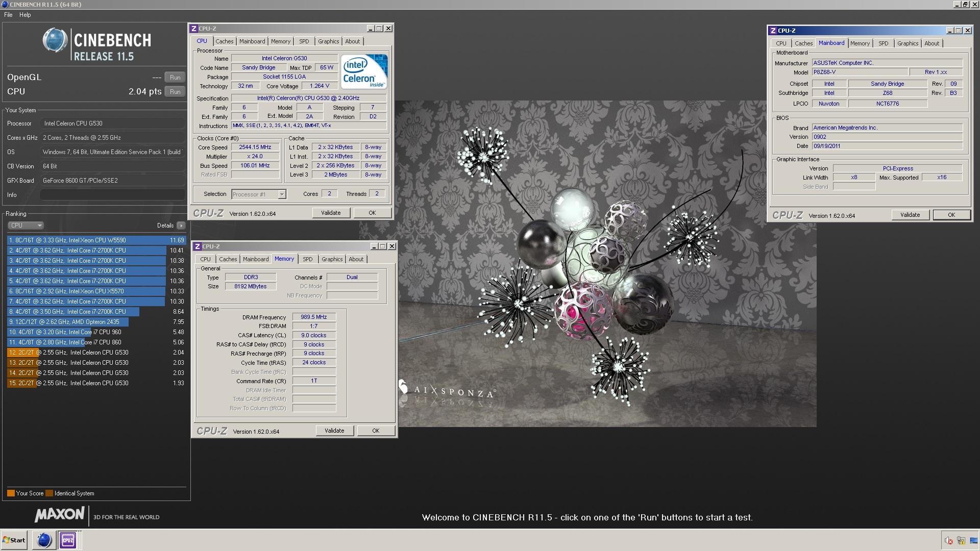Click the CPU-Z taskbar icon
The image size is (980, 551).
point(68,540)
